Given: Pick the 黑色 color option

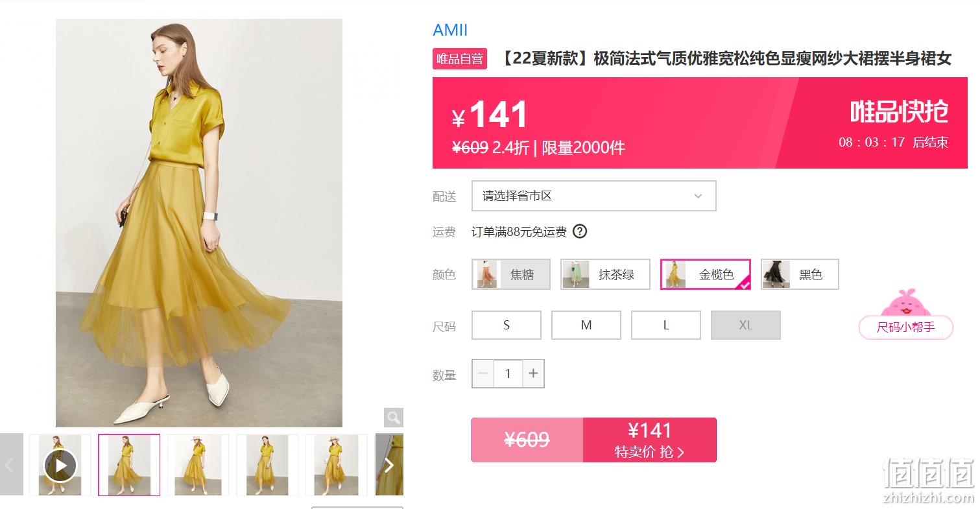Looking at the screenshot, I should [x=800, y=274].
